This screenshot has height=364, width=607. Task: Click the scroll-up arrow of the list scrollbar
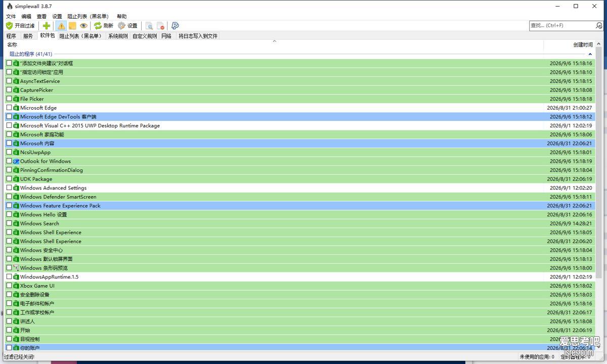click(x=599, y=44)
